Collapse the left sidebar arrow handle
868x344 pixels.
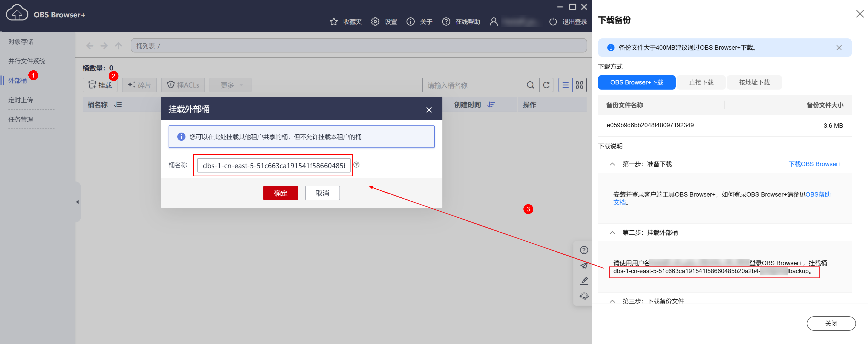78,202
